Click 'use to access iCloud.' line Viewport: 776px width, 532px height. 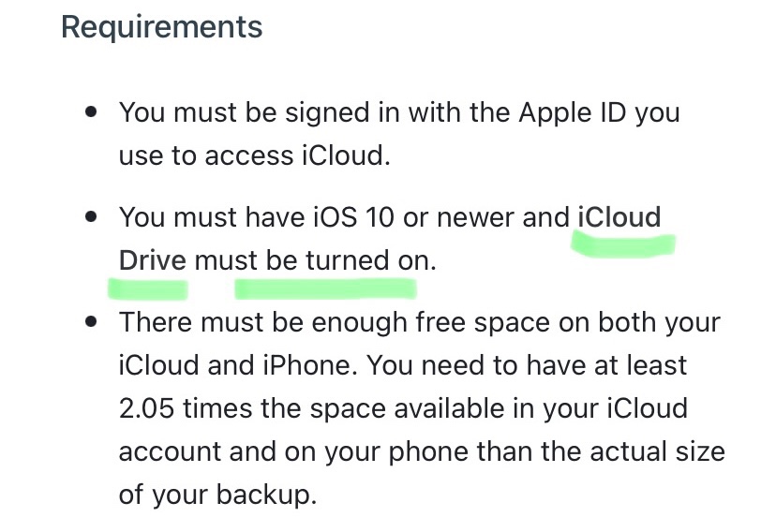coord(254,155)
